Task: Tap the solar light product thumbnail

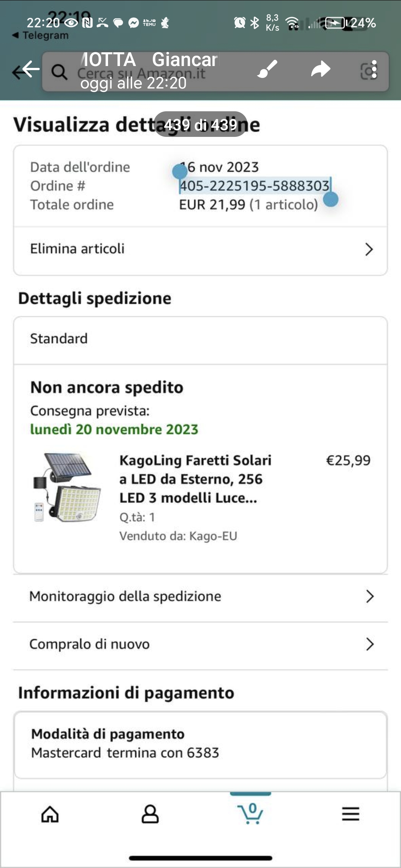Action: click(x=67, y=487)
